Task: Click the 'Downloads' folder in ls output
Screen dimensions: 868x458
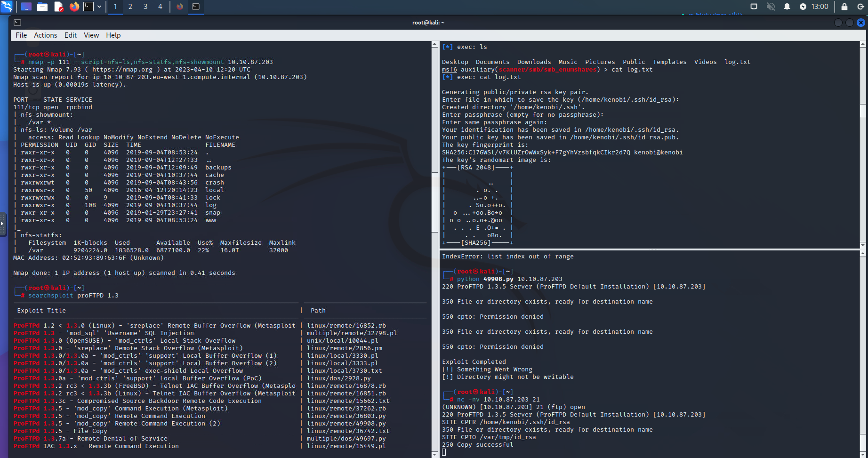Action: point(534,62)
